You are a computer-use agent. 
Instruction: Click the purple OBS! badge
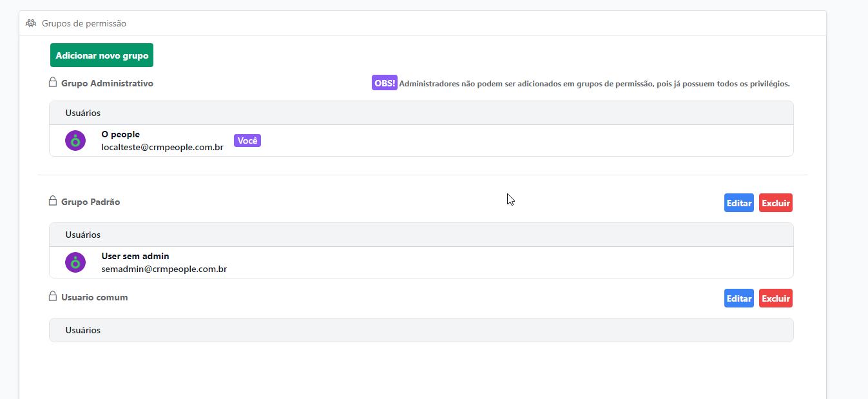[x=384, y=83]
